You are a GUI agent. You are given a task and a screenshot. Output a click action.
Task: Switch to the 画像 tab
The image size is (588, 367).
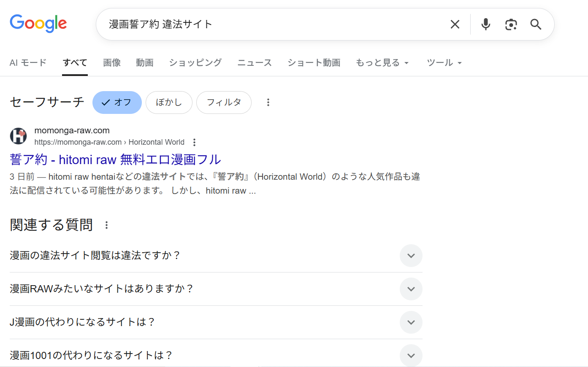pos(111,62)
